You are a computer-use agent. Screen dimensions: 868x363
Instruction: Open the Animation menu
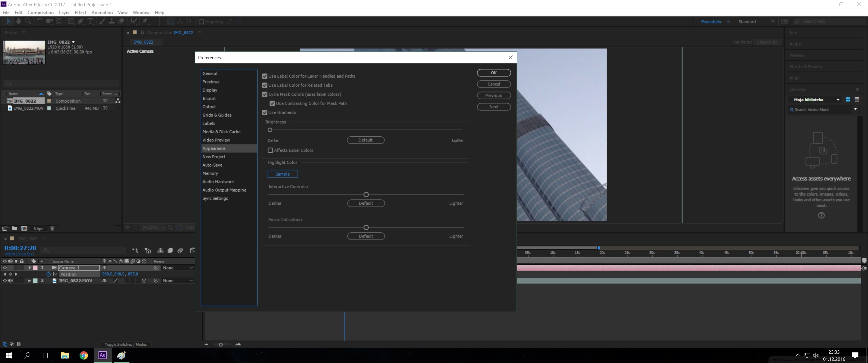pyautogui.click(x=102, y=12)
